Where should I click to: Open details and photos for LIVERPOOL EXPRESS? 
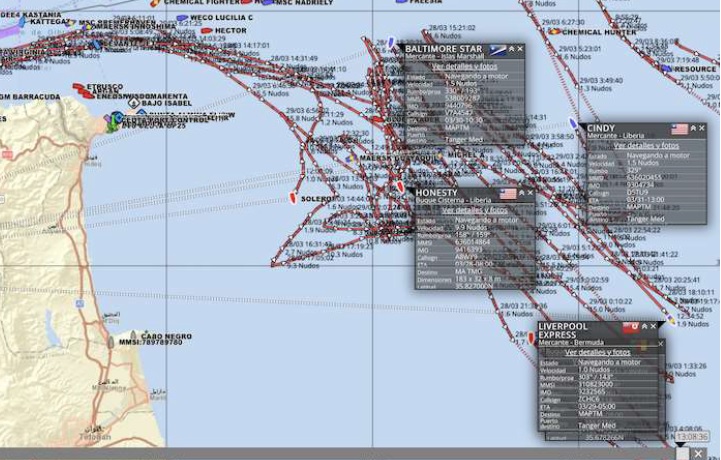(598, 352)
